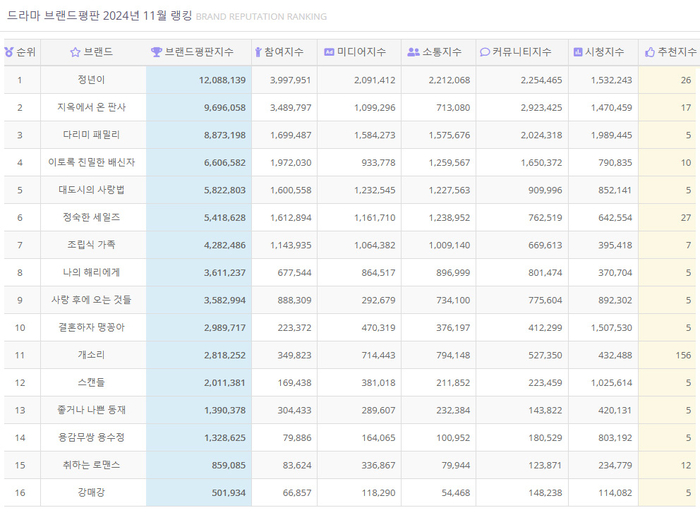Viewport: 700px width, 515px height.
Task: Select the brand name 스캔들
Action: [92, 382]
